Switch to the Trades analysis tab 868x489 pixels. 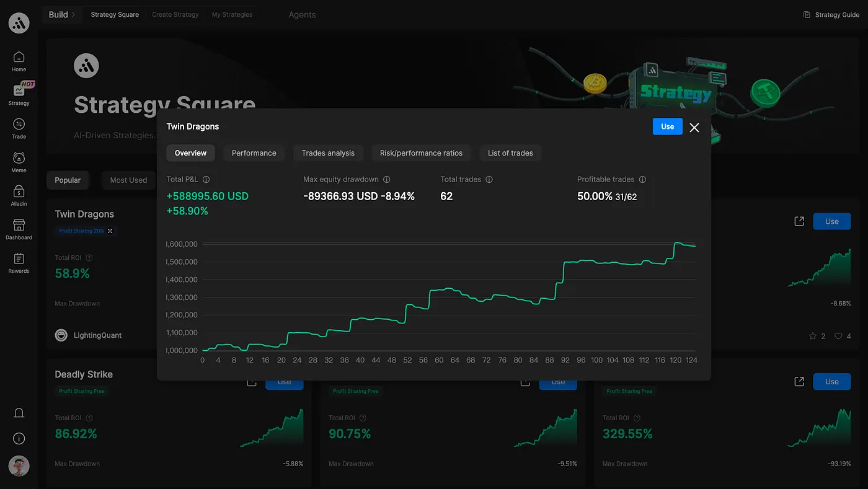(328, 153)
